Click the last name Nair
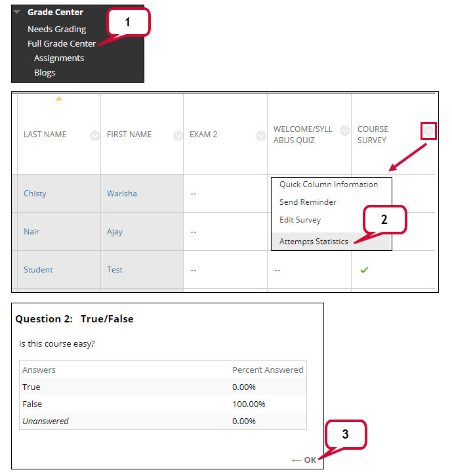The height and width of the screenshot is (476, 452). [31, 232]
